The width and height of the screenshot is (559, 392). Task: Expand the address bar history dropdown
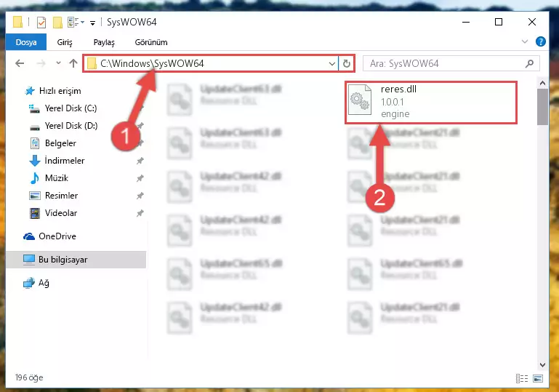(x=332, y=64)
